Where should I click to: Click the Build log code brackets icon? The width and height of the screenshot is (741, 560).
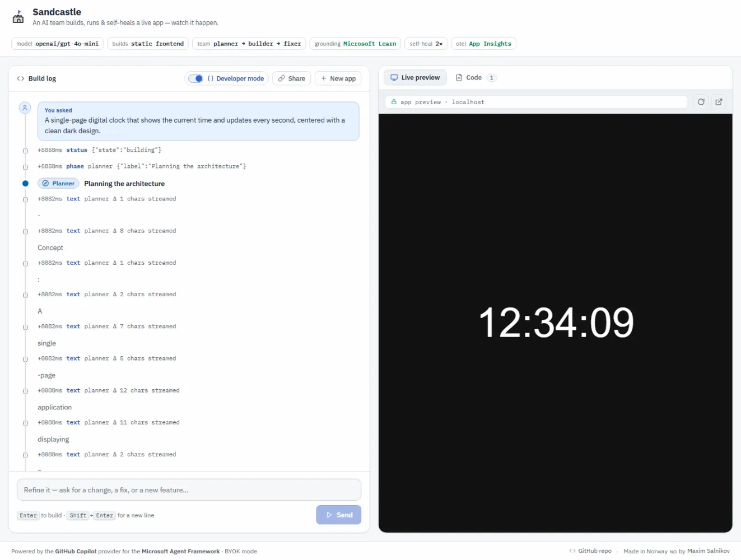click(x=21, y=78)
